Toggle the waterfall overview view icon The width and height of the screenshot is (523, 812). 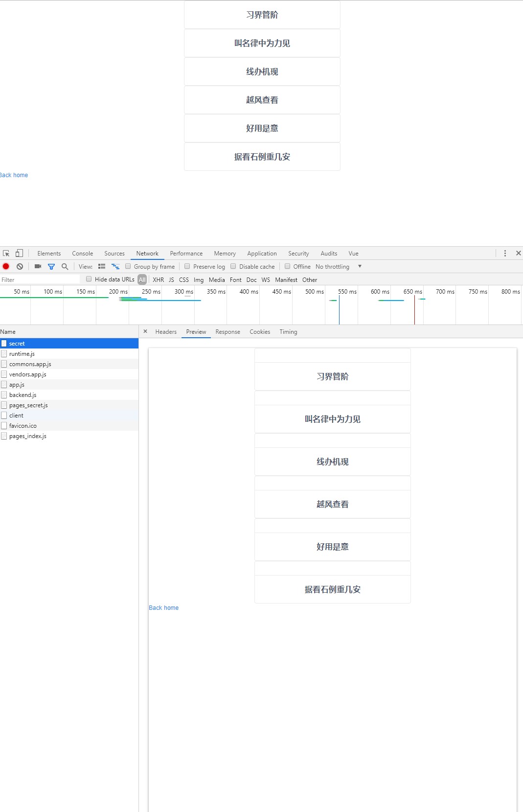click(115, 267)
